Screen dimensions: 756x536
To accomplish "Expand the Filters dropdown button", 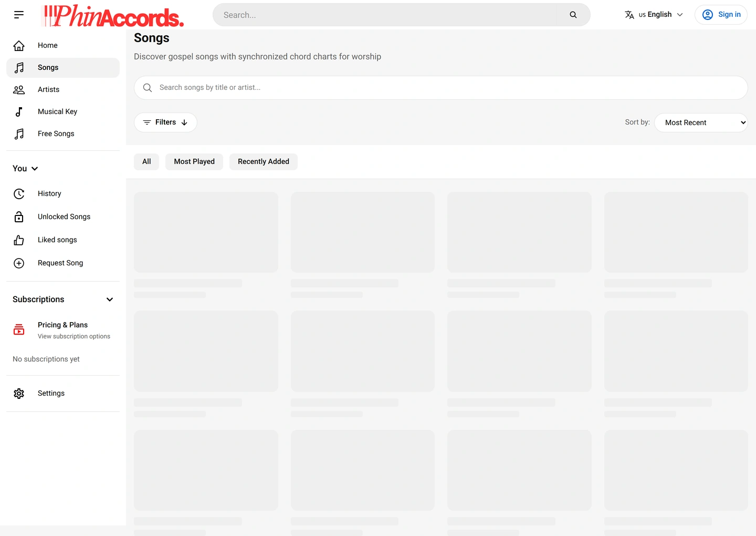I will pyautogui.click(x=165, y=122).
